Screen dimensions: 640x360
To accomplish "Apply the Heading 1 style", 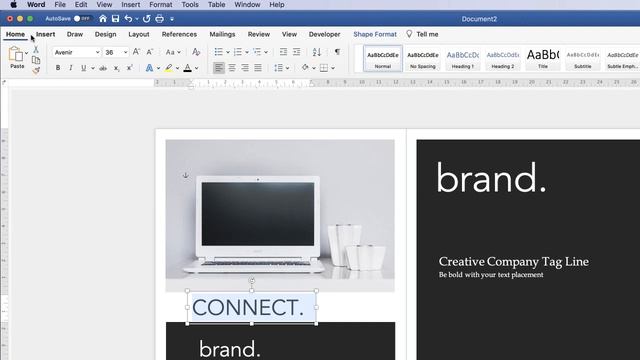I will pyautogui.click(x=463, y=59).
